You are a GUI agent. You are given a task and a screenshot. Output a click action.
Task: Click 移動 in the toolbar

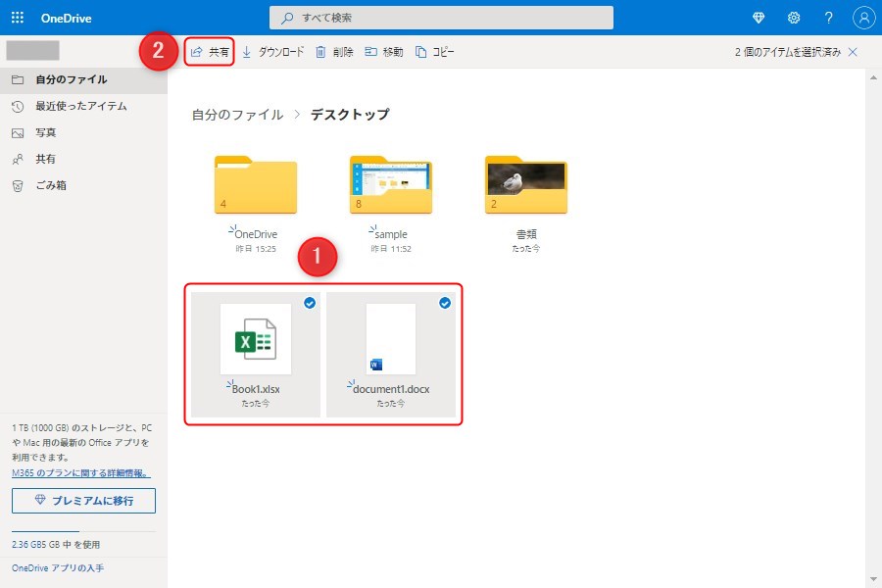point(384,52)
